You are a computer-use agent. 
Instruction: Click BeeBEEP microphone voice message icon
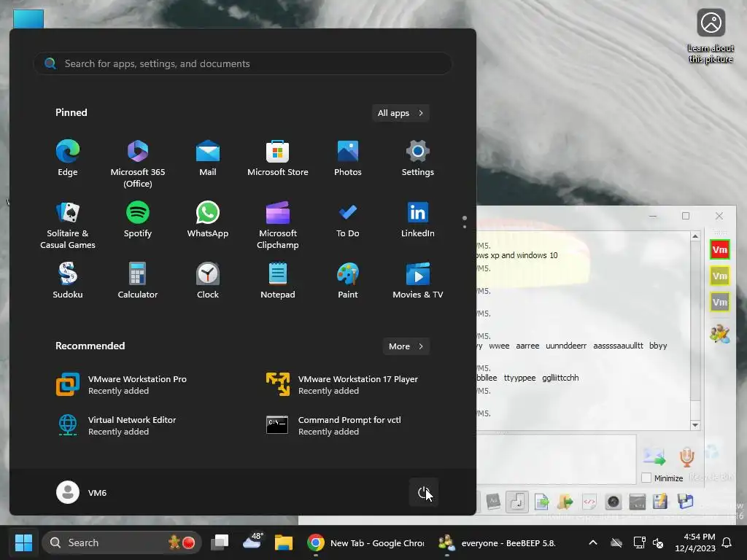click(686, 456)
